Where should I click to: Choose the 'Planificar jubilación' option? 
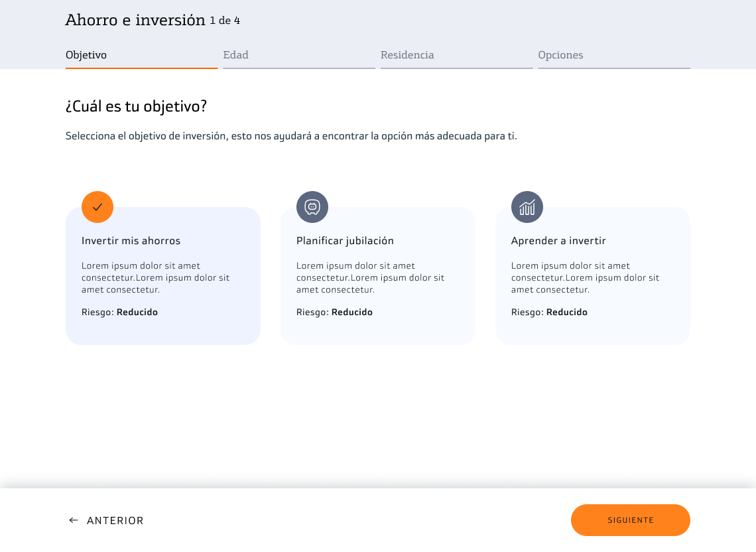(x=345, y=241)
